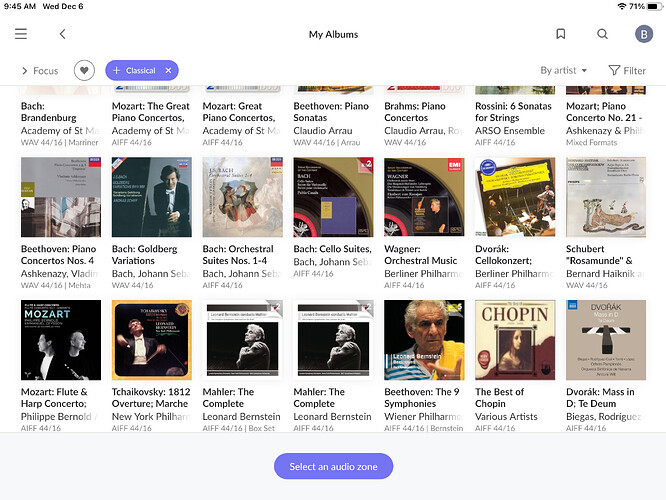The width and height of the screenshot is (666, 500).
Task: Click plus sign on Classical chip
Action: pos(116,71)
